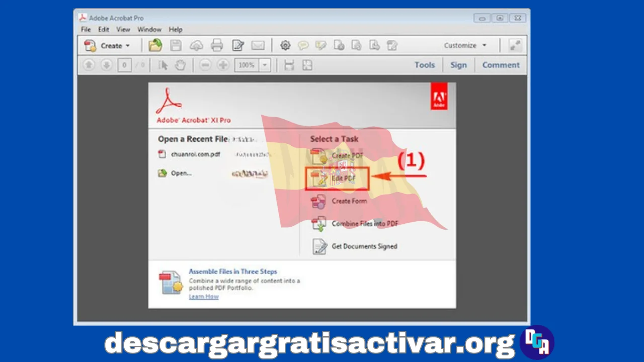This screenshot has height=362, width=644.
Task: Click the 100% zoom value field
Action: click(247, 65)
